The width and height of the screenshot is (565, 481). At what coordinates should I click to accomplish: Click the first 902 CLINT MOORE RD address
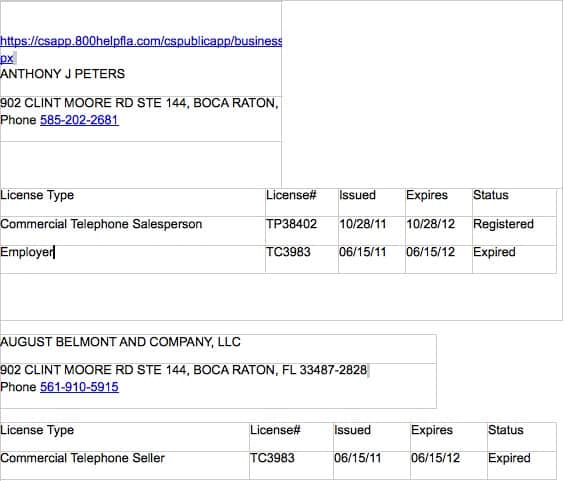click(x=139, y=103)
